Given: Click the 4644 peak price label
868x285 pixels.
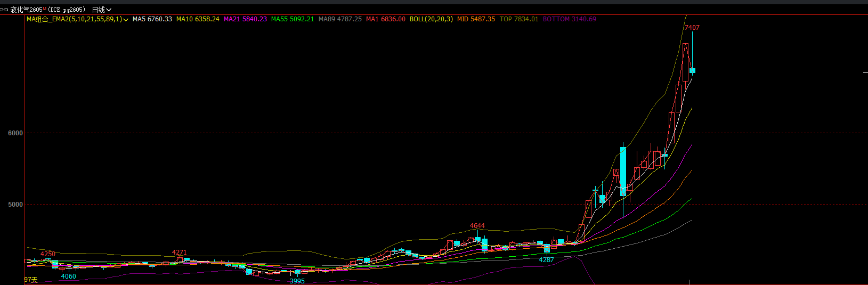Looking at the screenshot, I should [x=477, y=226].
